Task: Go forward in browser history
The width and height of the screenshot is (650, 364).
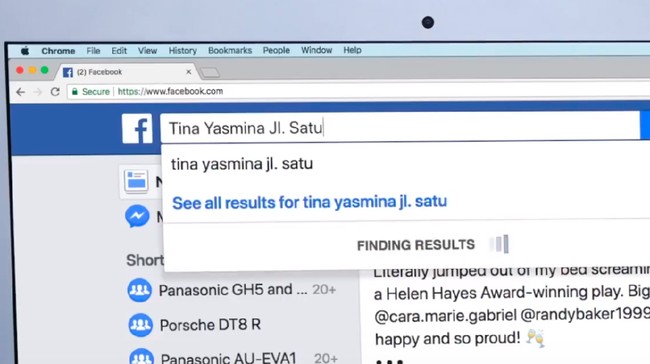Action: [x=38, y=92]
